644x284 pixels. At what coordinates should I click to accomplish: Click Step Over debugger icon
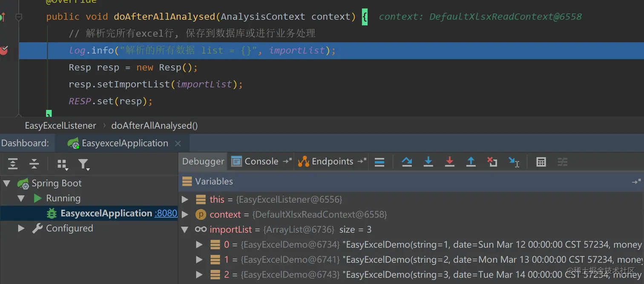pos(407,162)
